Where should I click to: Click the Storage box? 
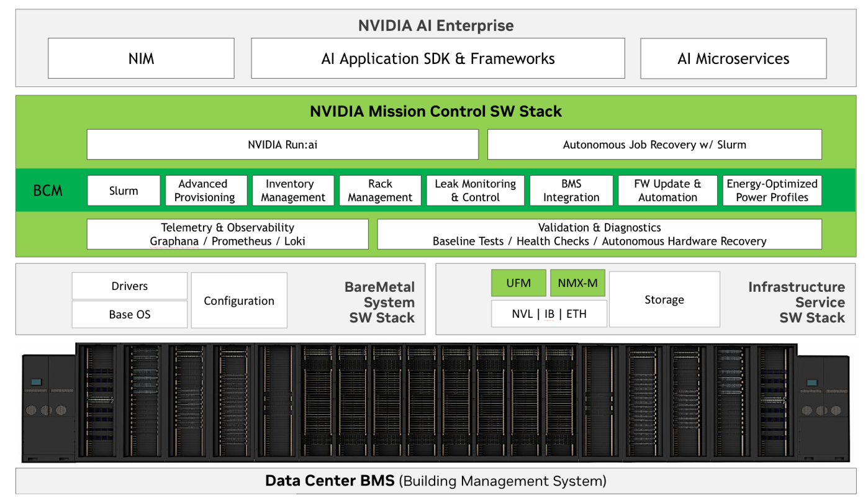(x=664, y=299)
